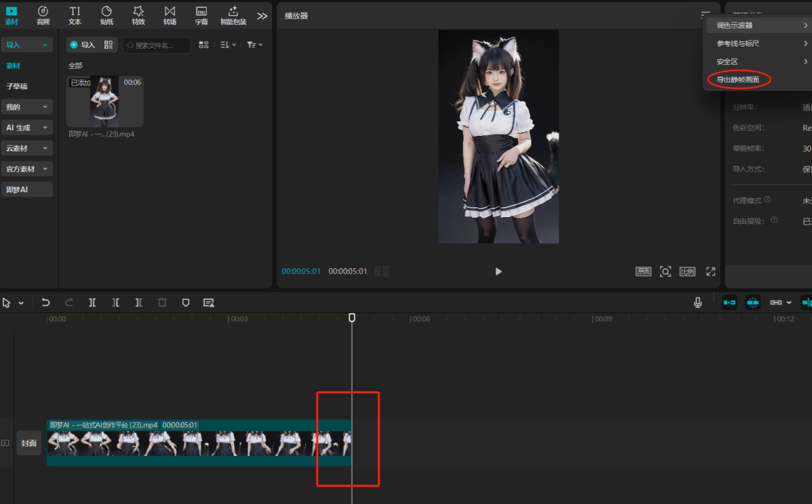Open the 文本 (Text) panel
812x504 pixels.
coord(74,15)
